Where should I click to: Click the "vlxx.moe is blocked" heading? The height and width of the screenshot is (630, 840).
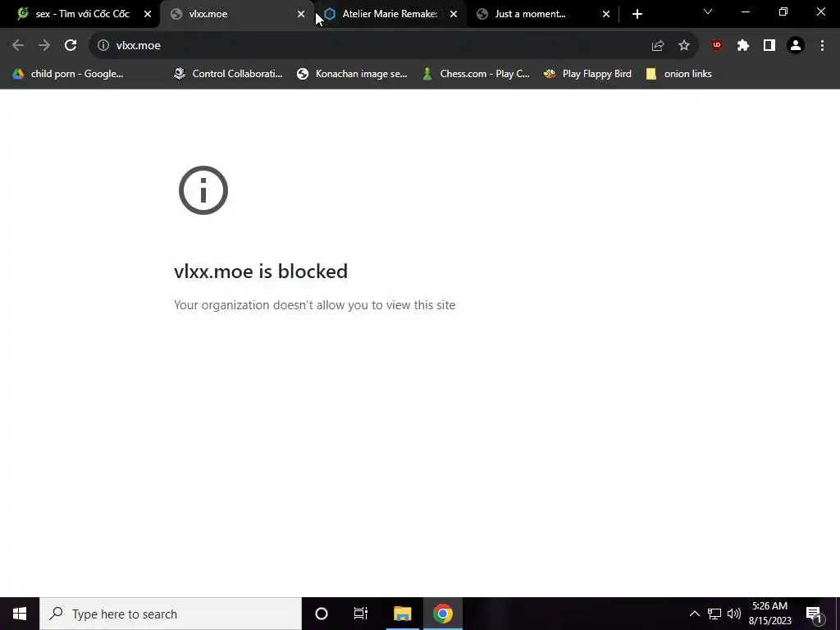click(261, 271)
